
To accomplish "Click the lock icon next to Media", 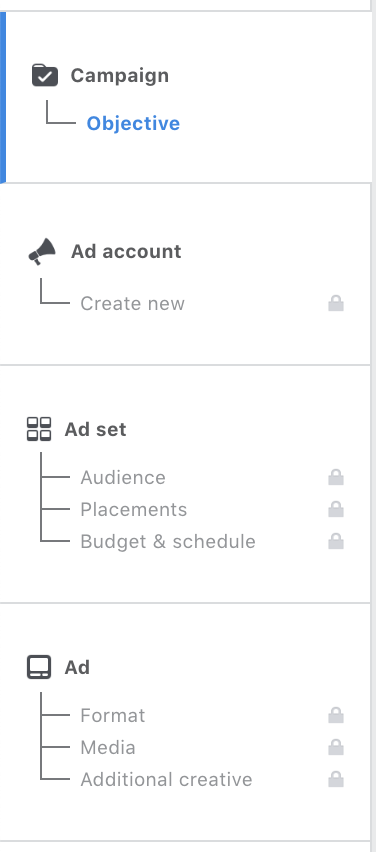I will 336,747.
